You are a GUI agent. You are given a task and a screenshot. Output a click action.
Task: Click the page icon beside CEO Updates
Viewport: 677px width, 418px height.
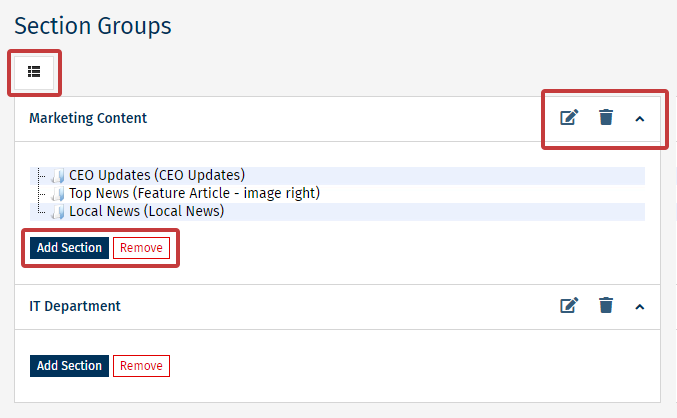[x=58, y=176]
